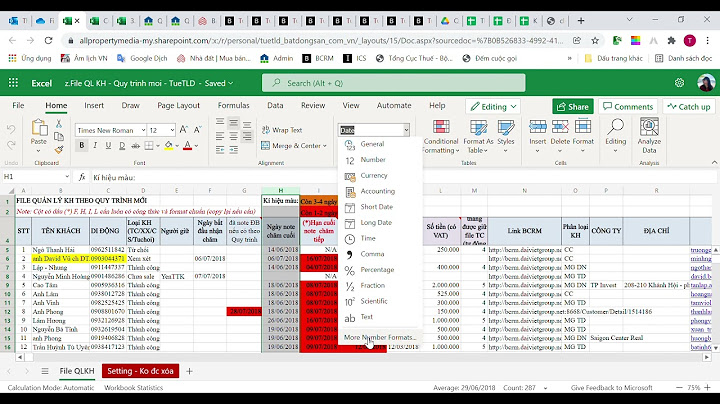720x404 pixels.
Task: Focus the Search (Alt + Q) box
Action: click(x=394, y=83)
